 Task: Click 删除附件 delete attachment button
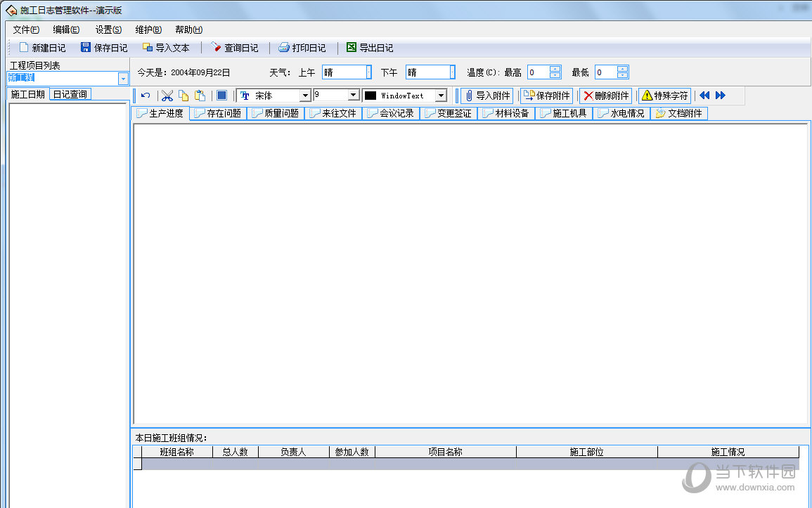(x=606, y=96)
